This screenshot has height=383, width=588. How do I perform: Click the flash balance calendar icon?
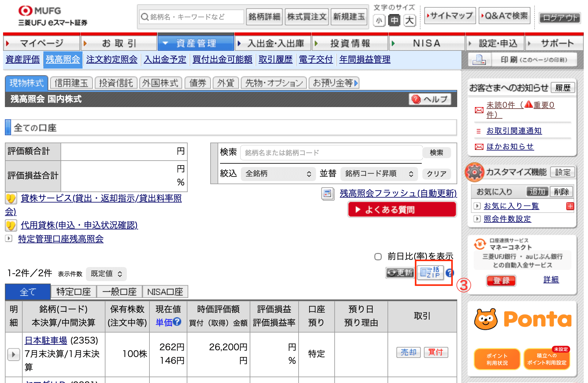tap(328, 194)
